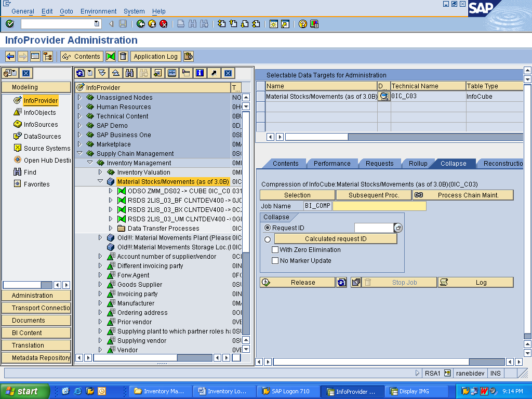Click the Refresh tree icon in InfoProvider toolbar
The height and width of the screenshot is (399, 532).
[x=81, y=73]
